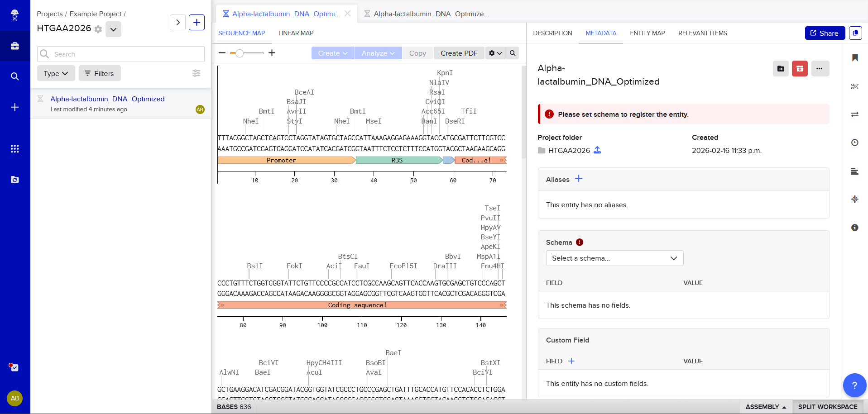Navigate to Projects breadcrumb
The width and height of the screenshot is (868, 414).
coord(49,14)
